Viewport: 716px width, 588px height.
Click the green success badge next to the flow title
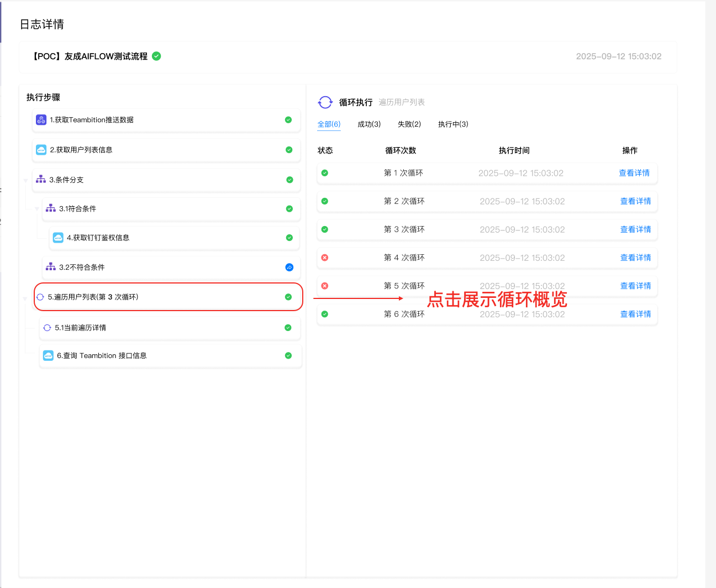(x=156, y=56)
